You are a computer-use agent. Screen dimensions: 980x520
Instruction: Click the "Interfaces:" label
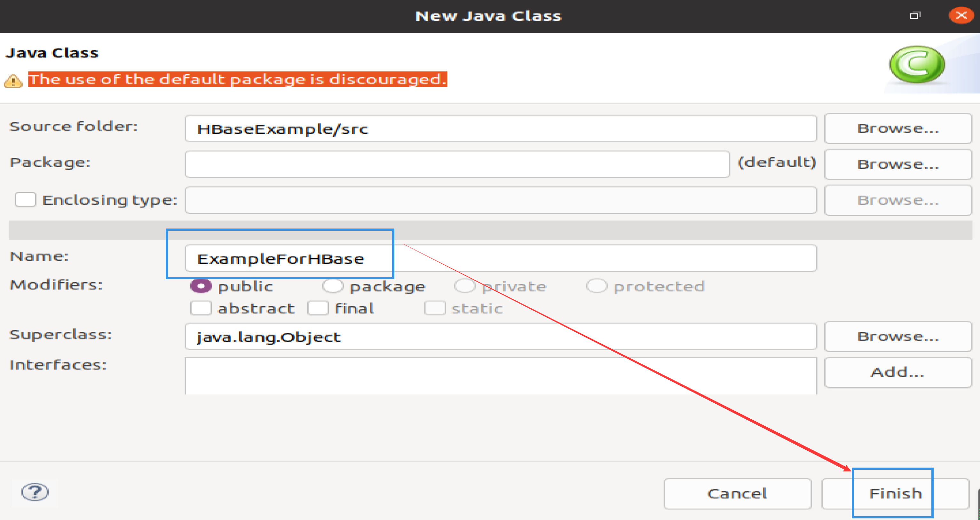coord(58,365)
